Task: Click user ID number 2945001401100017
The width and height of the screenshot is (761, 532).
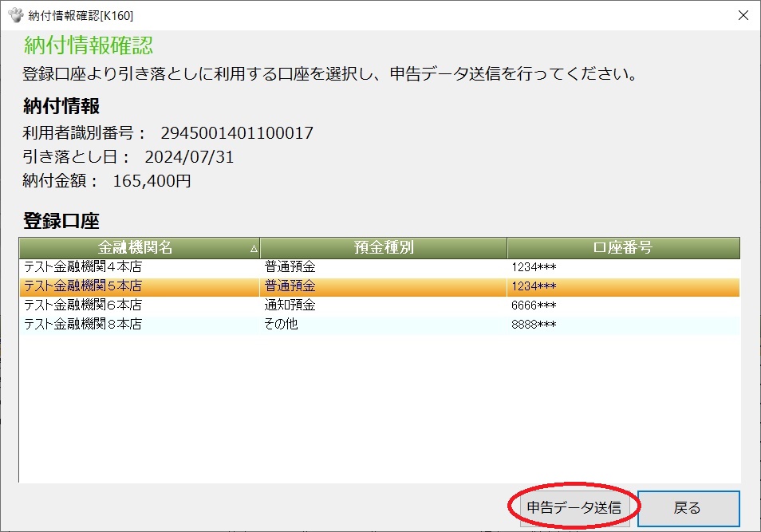Action: [x=237, y=133]
